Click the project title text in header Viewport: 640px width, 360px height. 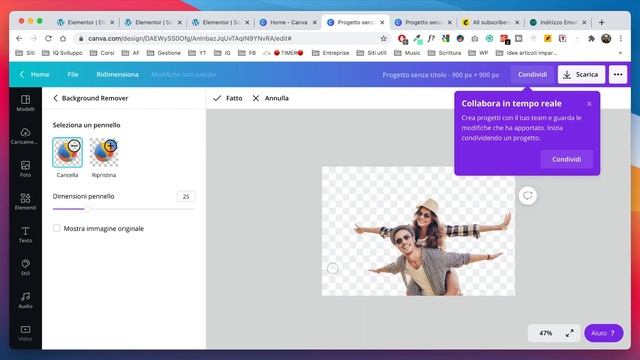click(x=440, y=75)
